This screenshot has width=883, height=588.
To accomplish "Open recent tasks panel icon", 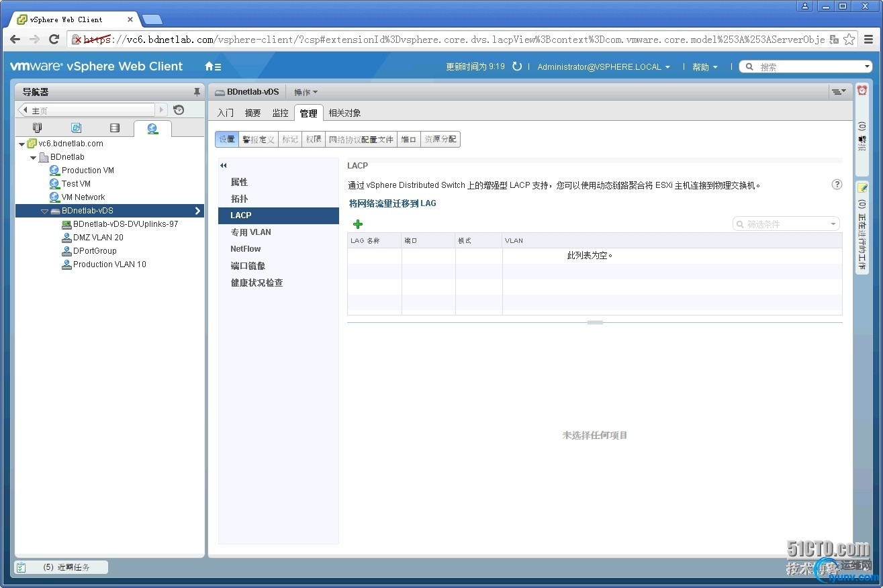I will coord(21,567).
